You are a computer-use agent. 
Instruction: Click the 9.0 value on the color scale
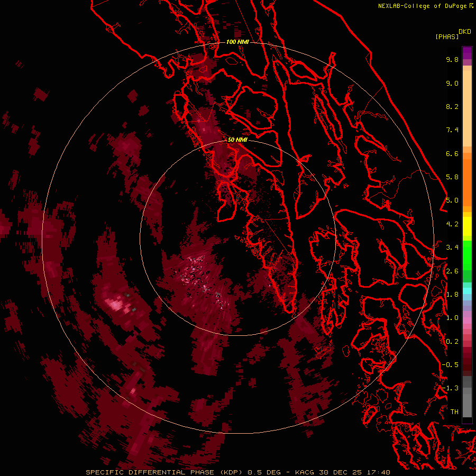click(452, 83)
